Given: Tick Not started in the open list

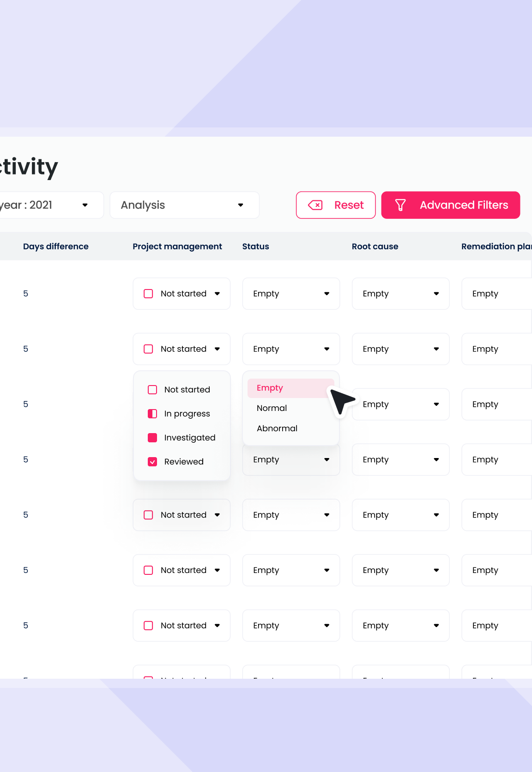Looking at the screenshot, I should point(152,390).
